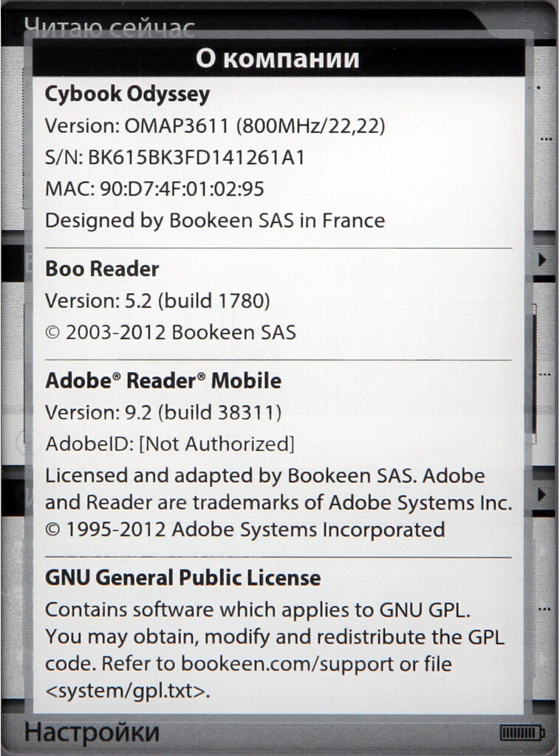Click © 2003-2012 Bookeen SAS line
This screenshot has width=560, height=756.
click(x=171, y=333)
